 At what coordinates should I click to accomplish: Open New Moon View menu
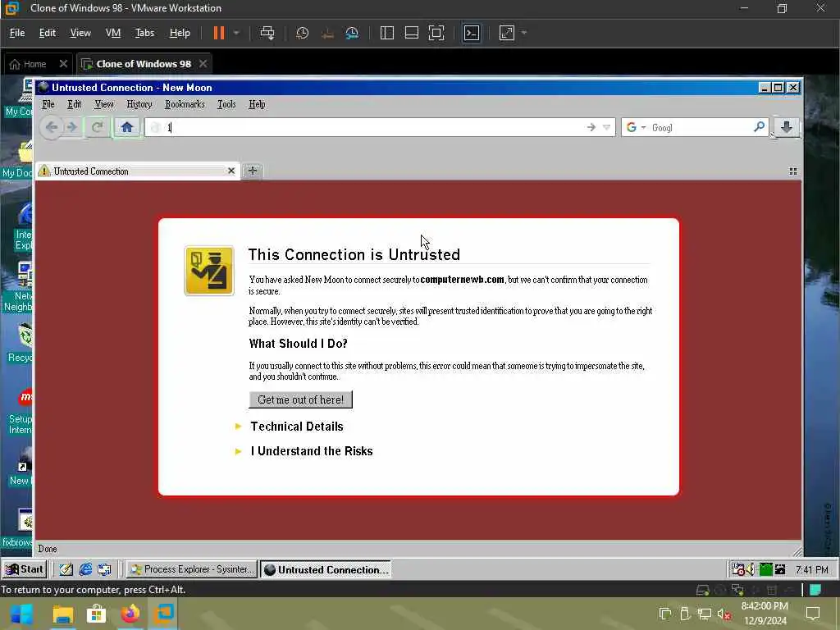click(x=104, y=104)
